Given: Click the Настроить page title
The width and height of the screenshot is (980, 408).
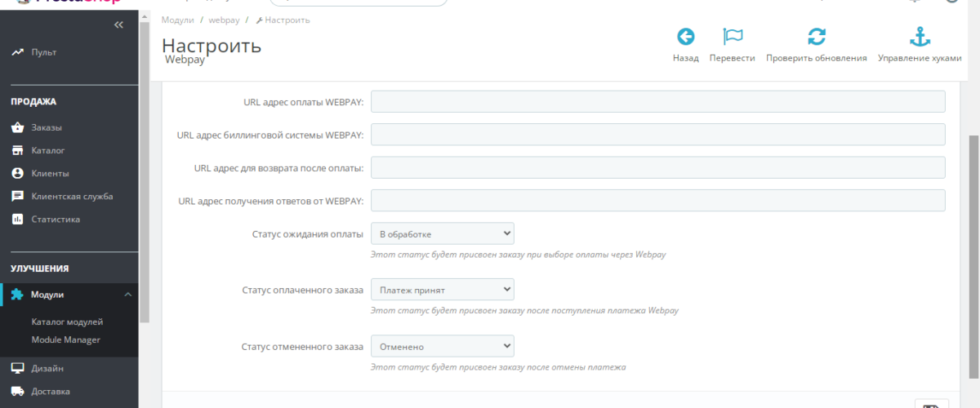Looking at the screenshot, I should click(x=212, y=45).
